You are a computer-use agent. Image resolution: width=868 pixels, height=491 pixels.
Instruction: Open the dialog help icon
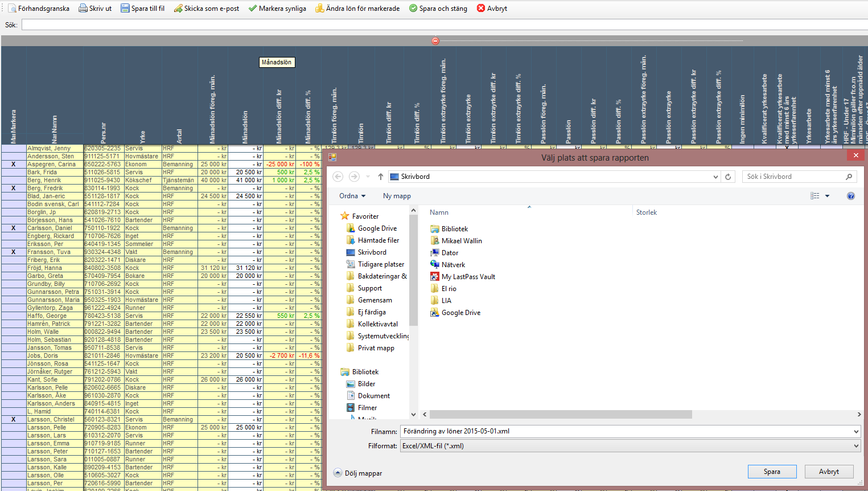[851, 196]
